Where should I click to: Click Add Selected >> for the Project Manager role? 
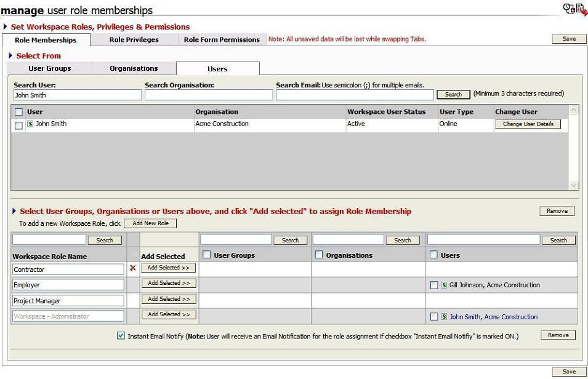coord(169,299)
